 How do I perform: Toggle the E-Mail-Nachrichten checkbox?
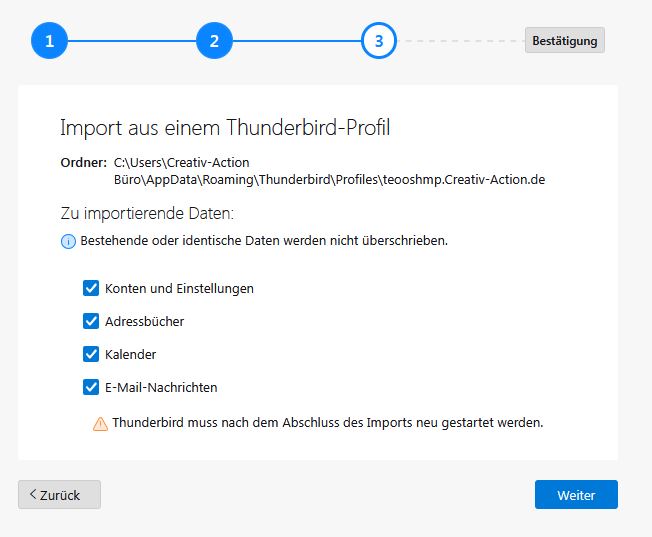(91, 387)
